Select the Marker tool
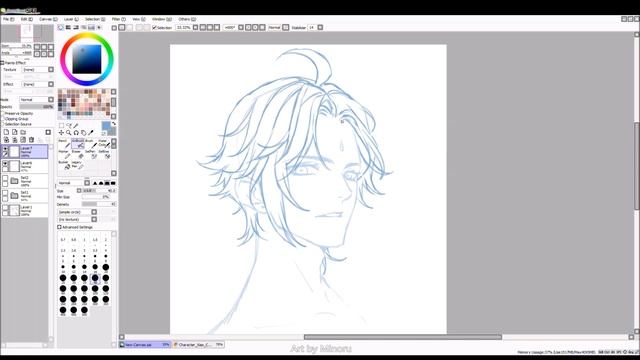The image size is (640, 360). pos(64,154)
